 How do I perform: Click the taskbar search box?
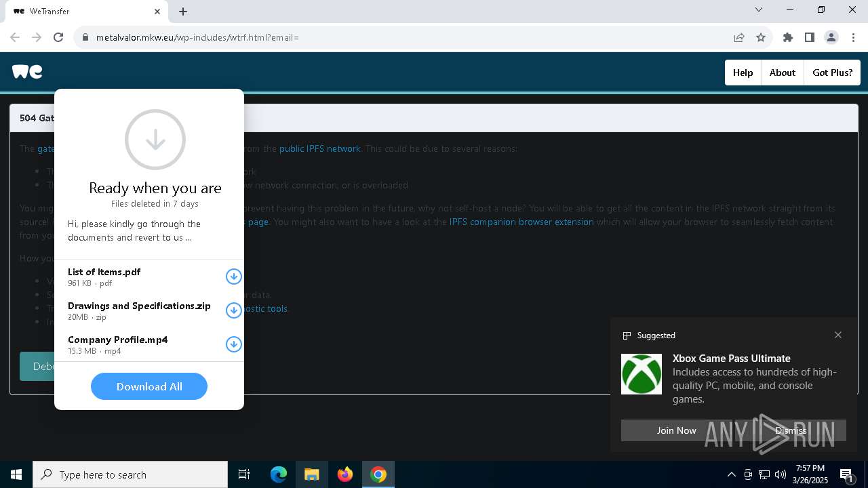130,474
